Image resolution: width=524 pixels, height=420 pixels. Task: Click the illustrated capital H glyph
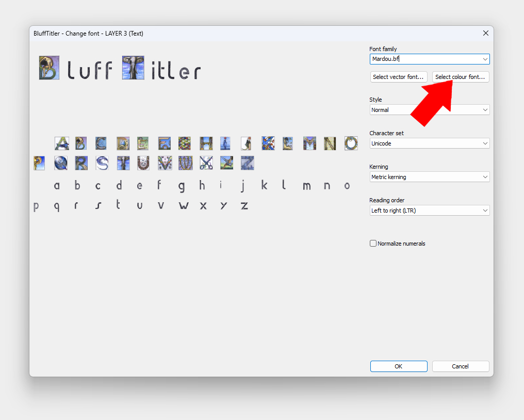click(206, 143)
